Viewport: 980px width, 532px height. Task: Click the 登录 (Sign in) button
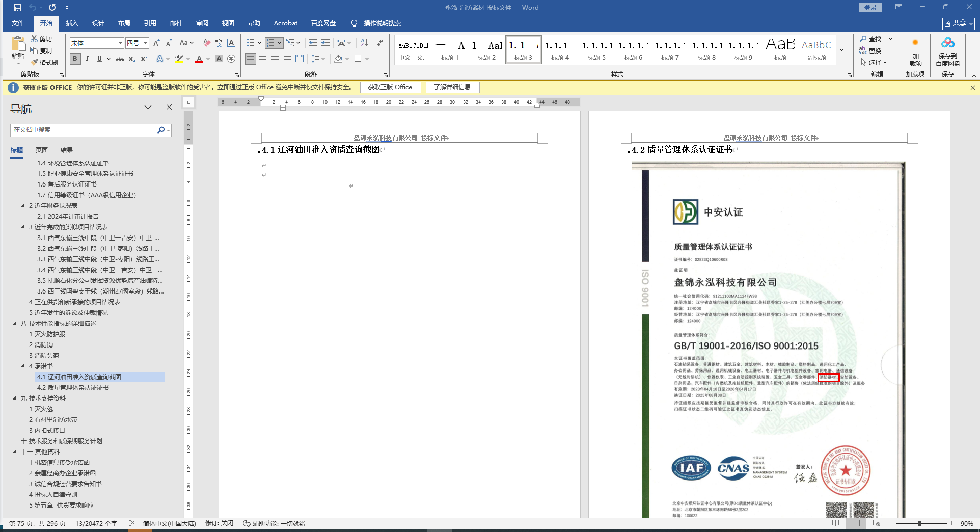coord(870,8)
